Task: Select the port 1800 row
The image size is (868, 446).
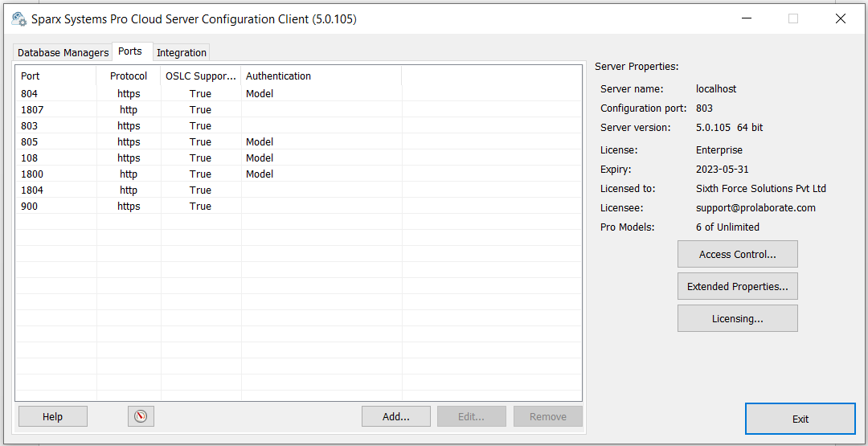Action: [x=298, y=174]
